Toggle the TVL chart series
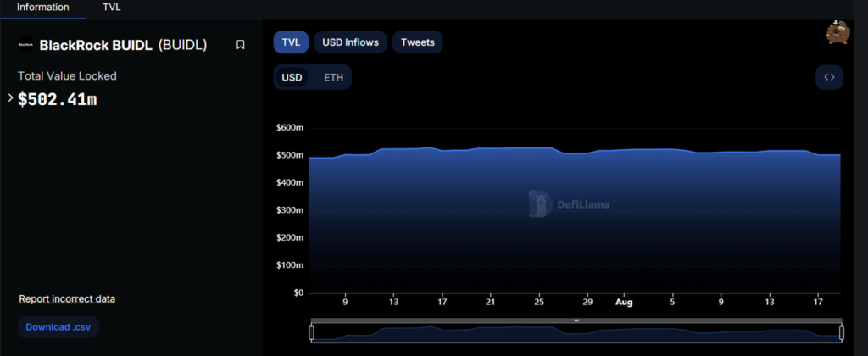This screenshot has height=356, width=868. coord(292,42)
